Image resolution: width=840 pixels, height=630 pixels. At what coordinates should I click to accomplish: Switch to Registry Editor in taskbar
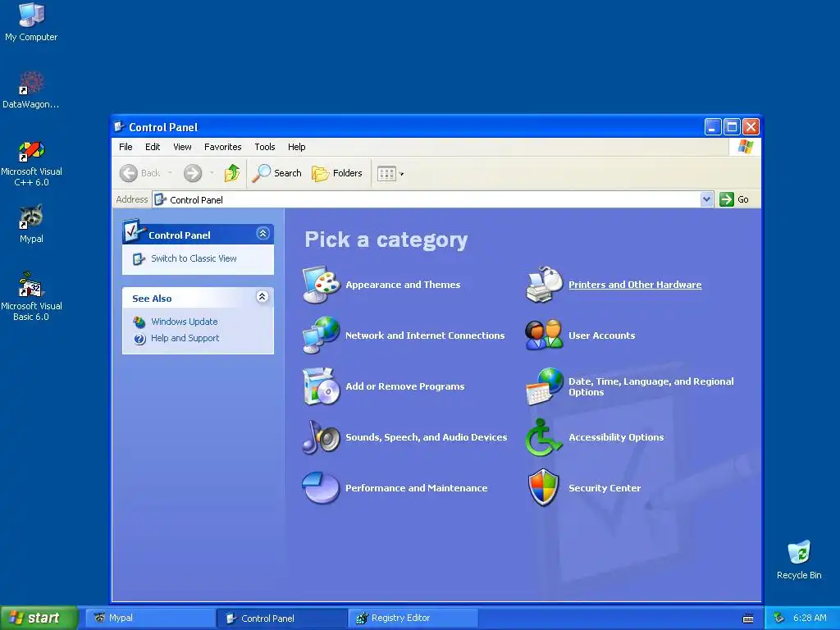[x=413, y=619]
